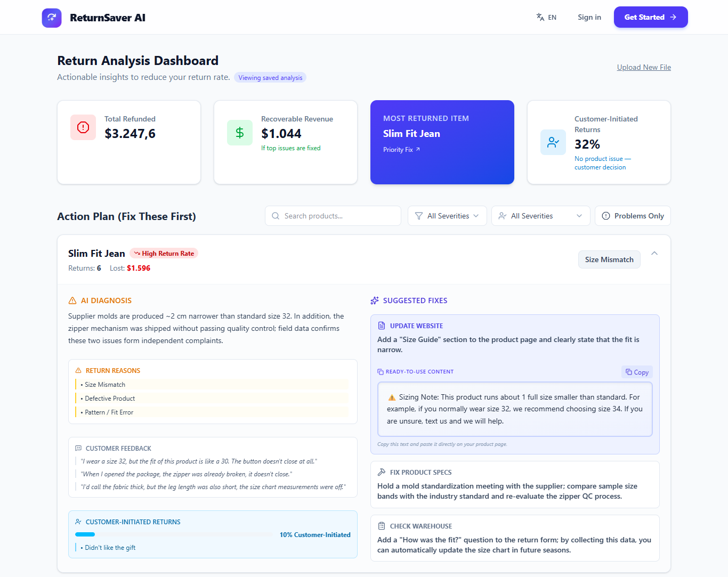Click the AI Diagnosis warning triangle icon
This screenshot has width=728, height=577.
pyautogui.click(x=72, y=300)
